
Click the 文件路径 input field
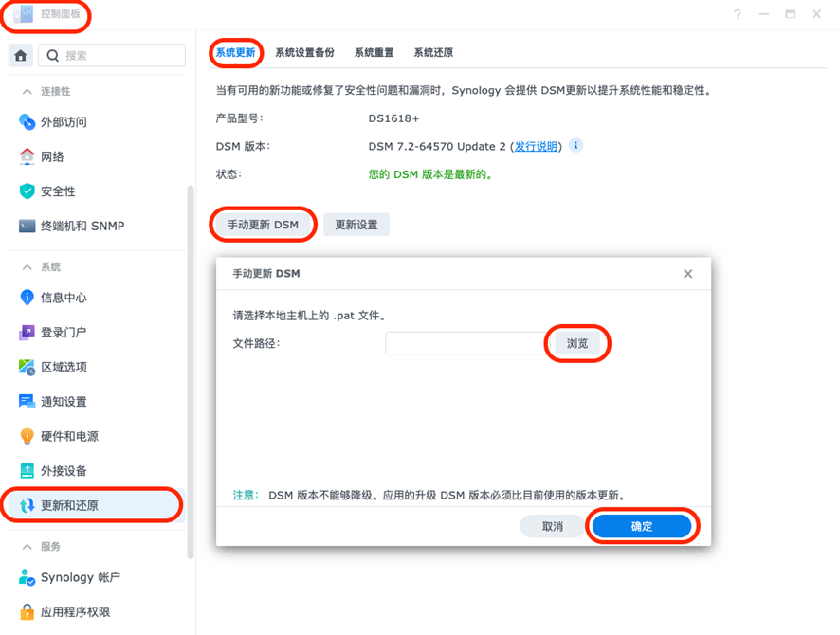pos(465,343)
